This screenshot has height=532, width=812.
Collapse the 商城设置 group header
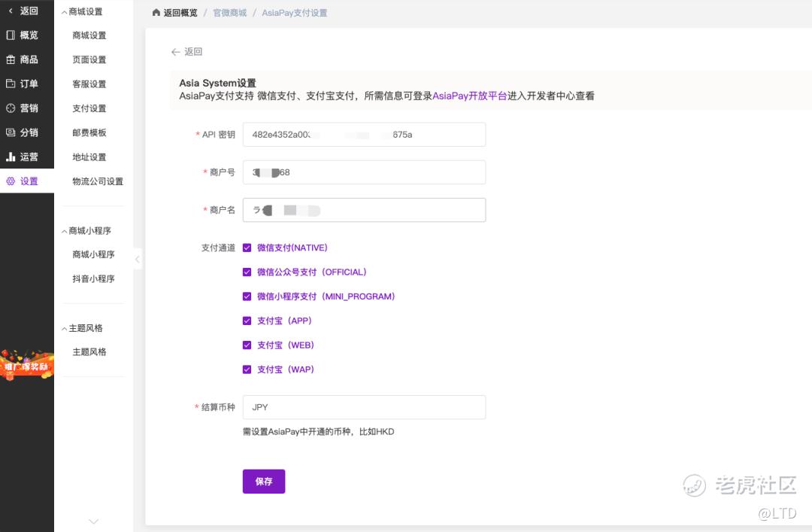82,11
